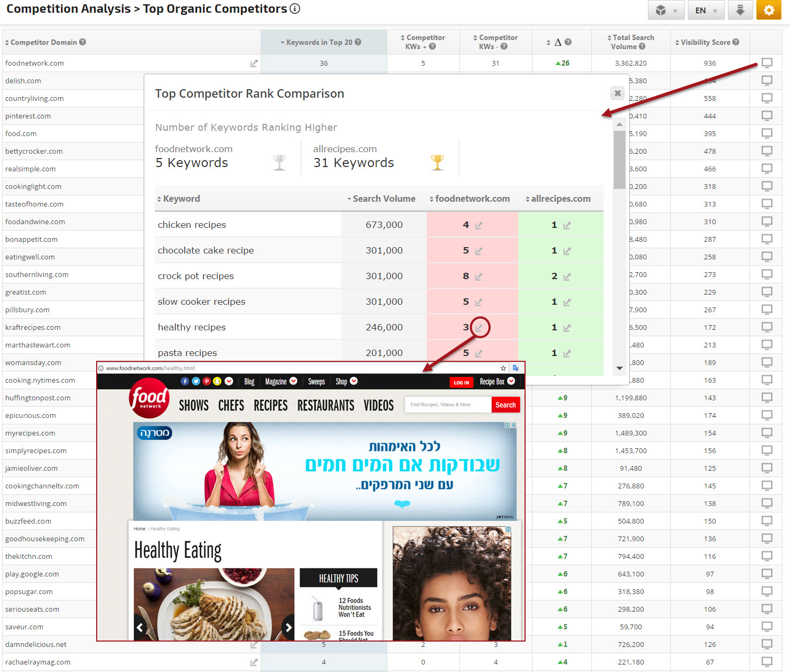Image resolution: width=790 pixels, height=672 pixels.
Task: Click info icon beside Top Organic Competitors
Action: pyautogui.click(x=295, y=9)
